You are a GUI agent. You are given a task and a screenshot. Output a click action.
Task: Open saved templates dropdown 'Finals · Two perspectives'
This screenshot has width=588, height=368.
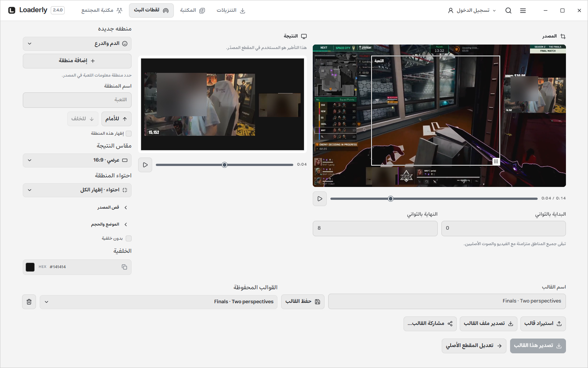pos(158,302)
